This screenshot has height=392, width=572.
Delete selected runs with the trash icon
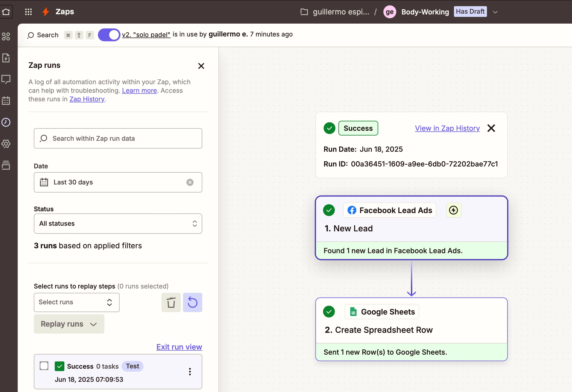point(171,302)
